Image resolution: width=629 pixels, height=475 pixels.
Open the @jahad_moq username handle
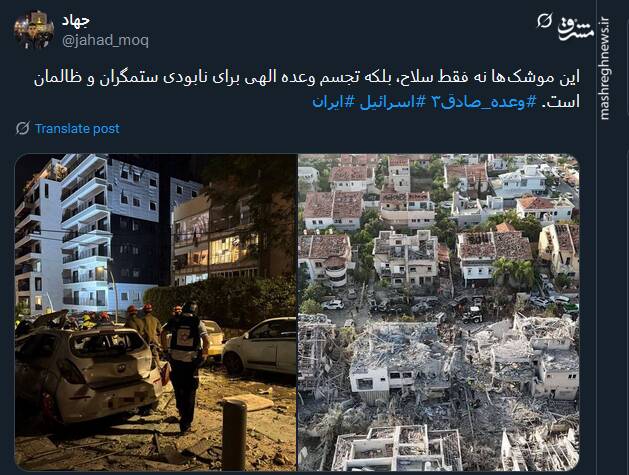pyautogui.click(x=106, y=40)
